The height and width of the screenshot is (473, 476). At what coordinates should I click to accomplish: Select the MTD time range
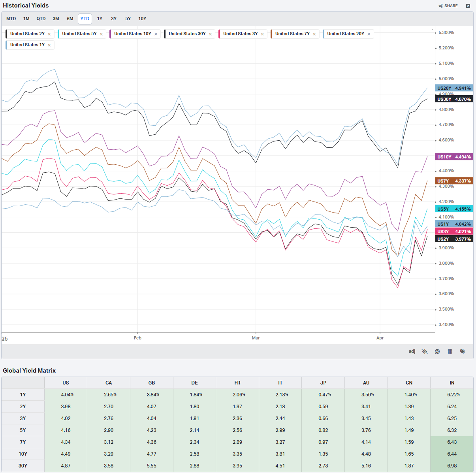coord(11,19)
